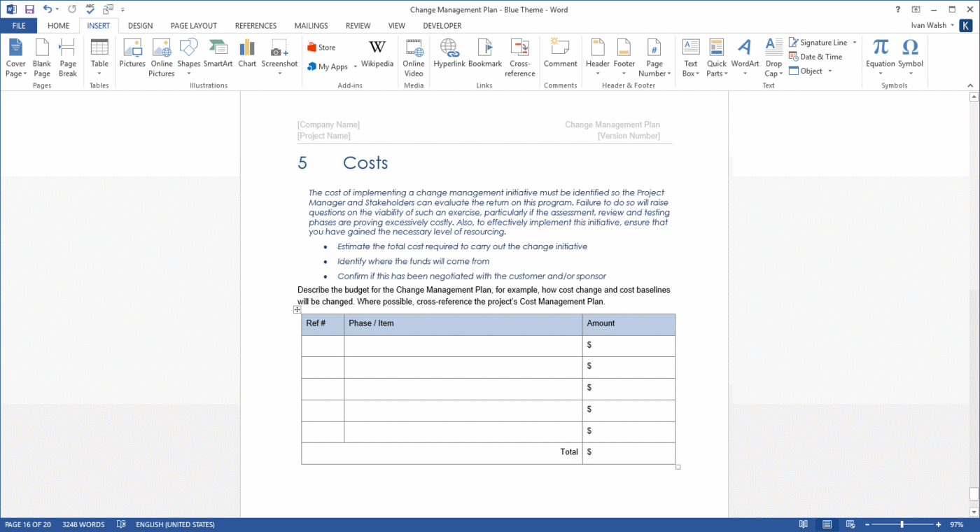The image size is (980, 532).
Task: Select the table in the Costs section
Action: (297, 309)
